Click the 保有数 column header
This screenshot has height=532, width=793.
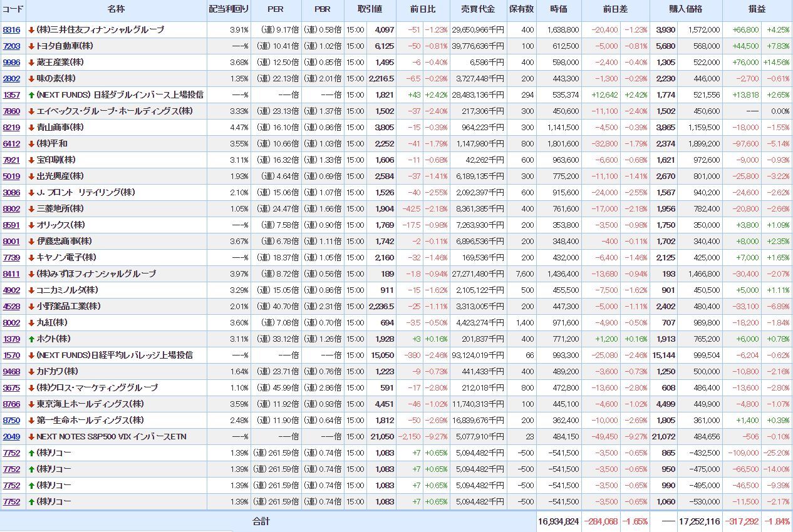521,9
